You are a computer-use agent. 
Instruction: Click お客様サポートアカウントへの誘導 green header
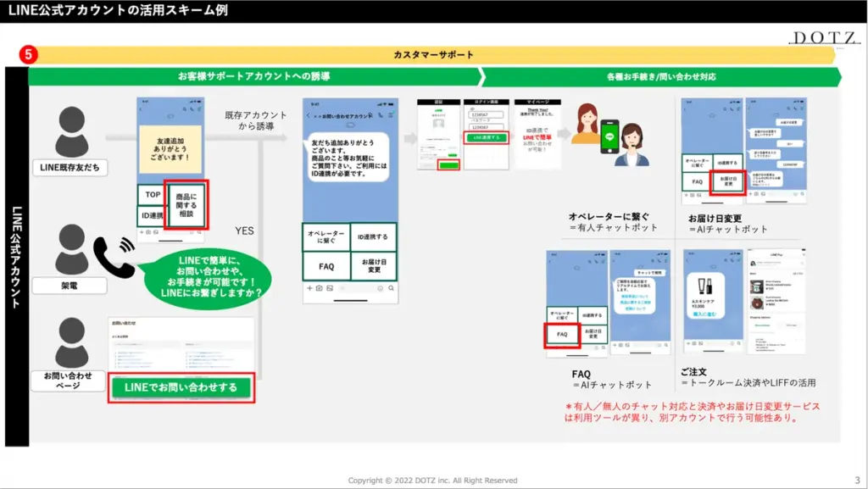click(254, 76)
